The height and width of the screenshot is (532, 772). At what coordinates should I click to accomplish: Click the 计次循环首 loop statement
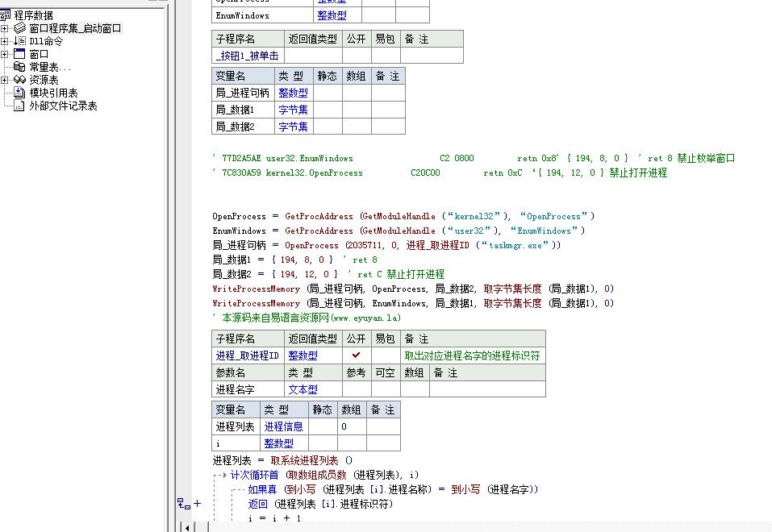[x=324, y=475]
